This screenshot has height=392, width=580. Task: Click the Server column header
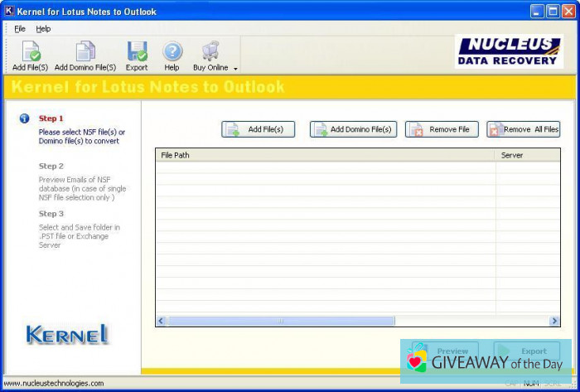click(527, 155)
